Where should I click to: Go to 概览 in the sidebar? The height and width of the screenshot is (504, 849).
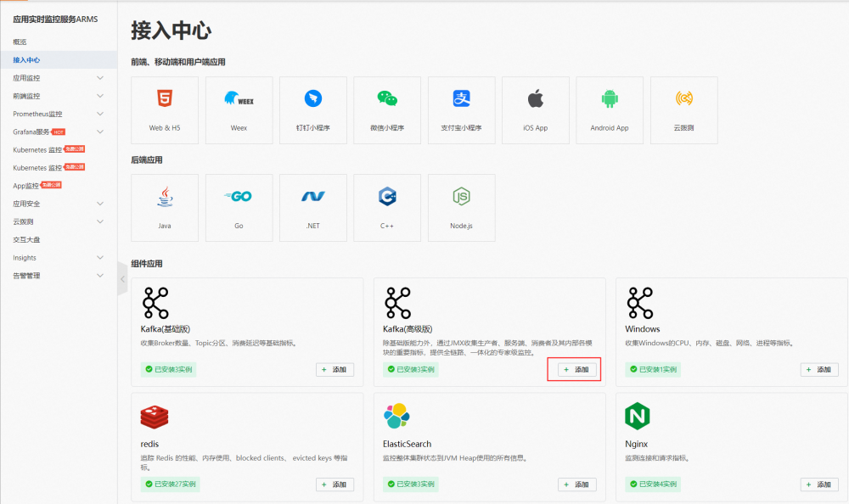coord(20,42)
